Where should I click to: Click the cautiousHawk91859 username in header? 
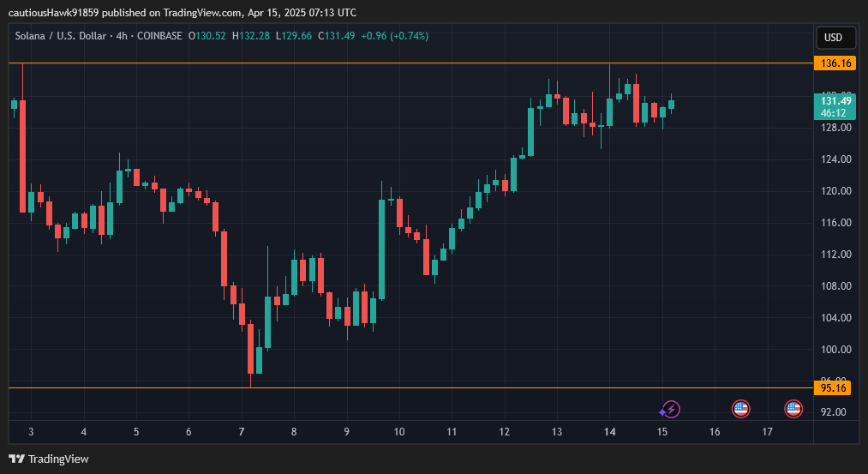53,13
